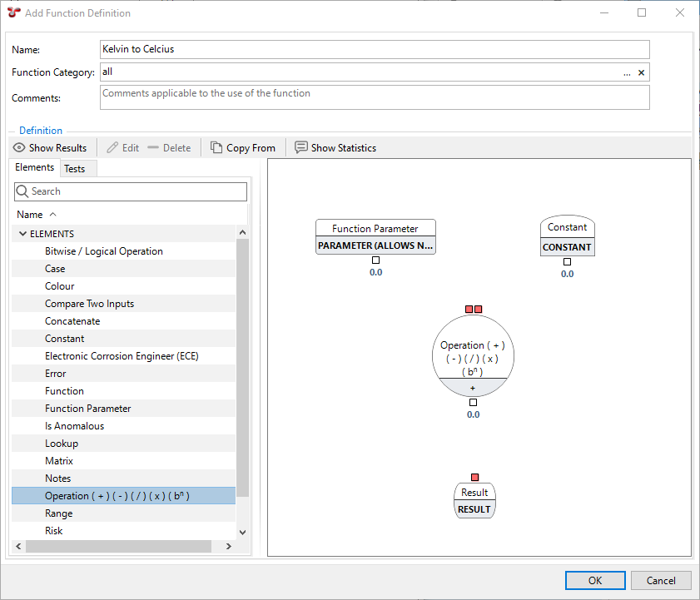Click the Result node red input connector
This screenshot has height=600, width=700.
[475, 478]
